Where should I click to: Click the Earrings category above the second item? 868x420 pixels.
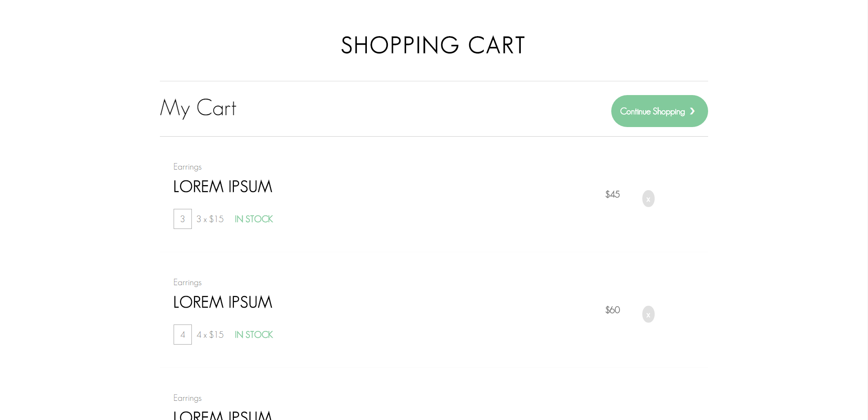click(187, 282)
